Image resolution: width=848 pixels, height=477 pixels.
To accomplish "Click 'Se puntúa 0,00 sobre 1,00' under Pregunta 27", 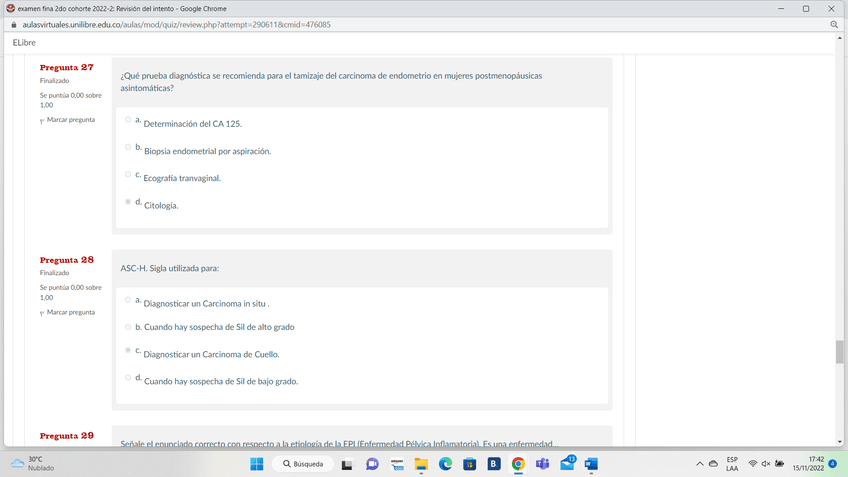I will [x=70, y=100].
